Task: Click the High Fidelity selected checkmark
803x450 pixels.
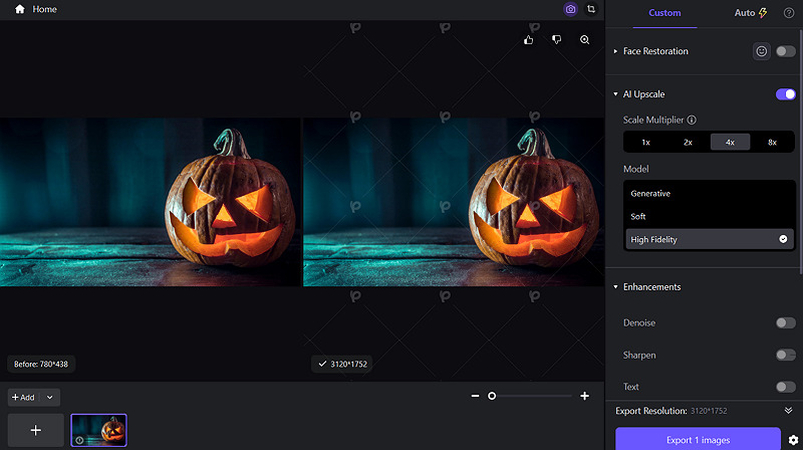Action: coord(783,239)
